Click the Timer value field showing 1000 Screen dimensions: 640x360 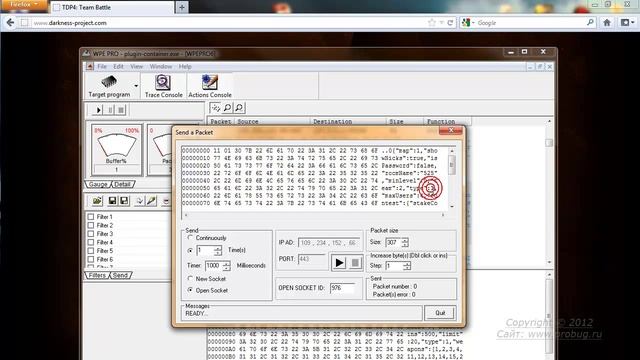(x=213, y=266)
